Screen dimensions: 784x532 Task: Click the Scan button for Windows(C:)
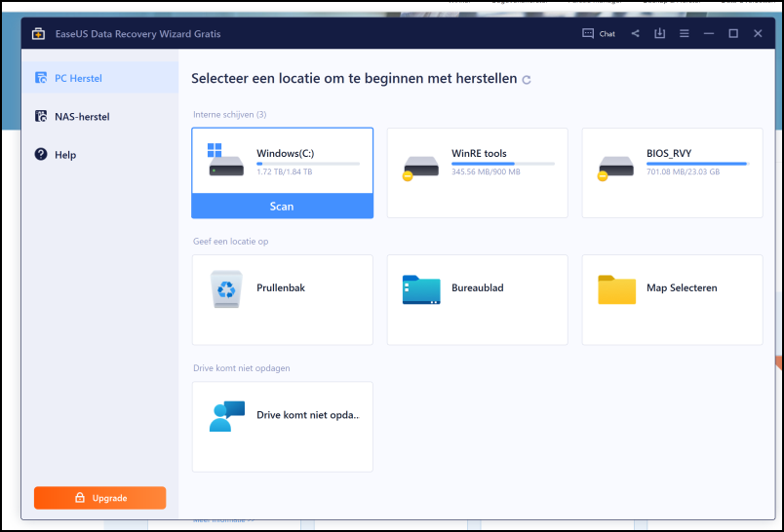282,206
